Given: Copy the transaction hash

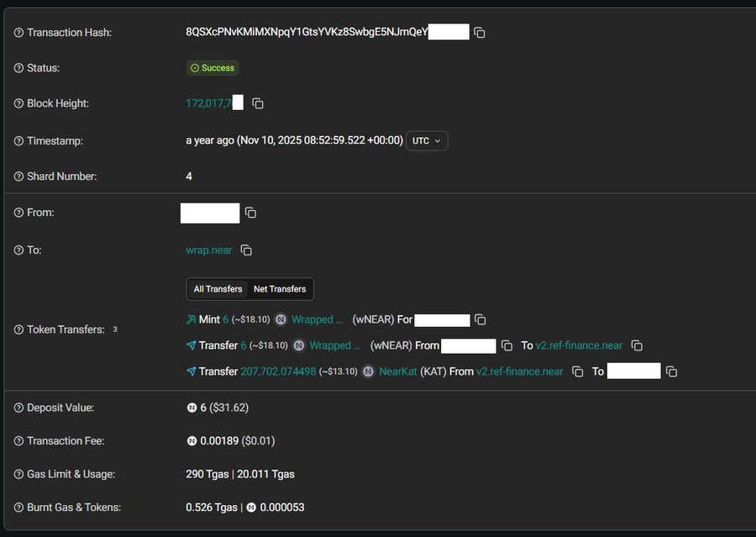Looking at the screenshot, I should pyautogui.click(x=480, y=32).
